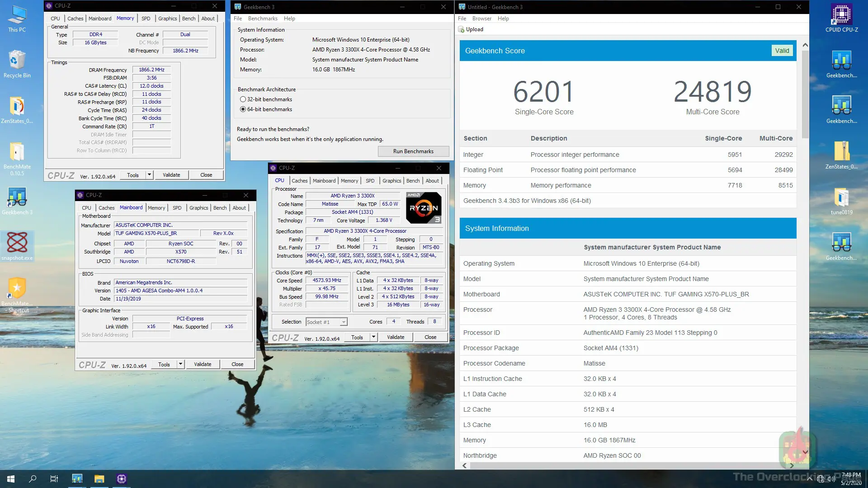Open File menu in Geekbench 3 window

(x=238, y=19)
